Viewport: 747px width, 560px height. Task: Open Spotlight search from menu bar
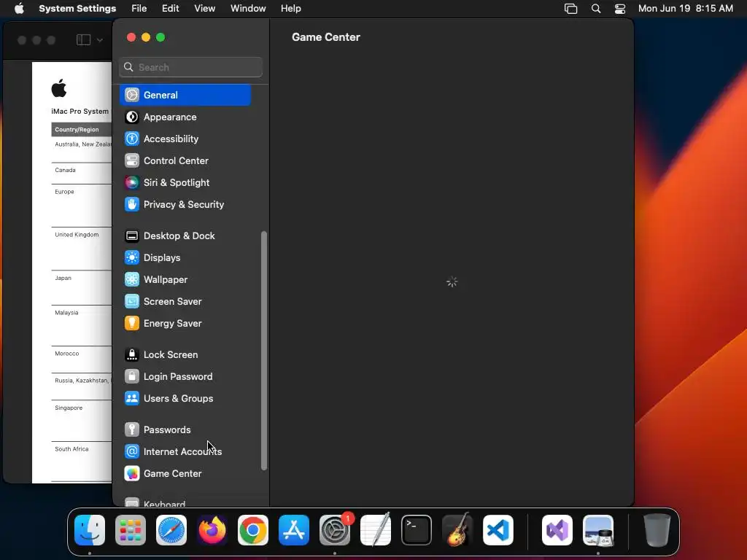(x=596, y=9)
